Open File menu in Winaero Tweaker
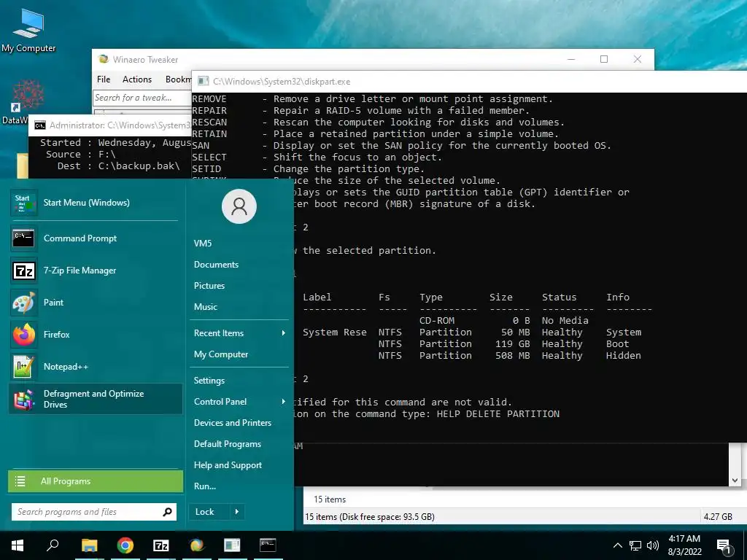 click(104, 79)
